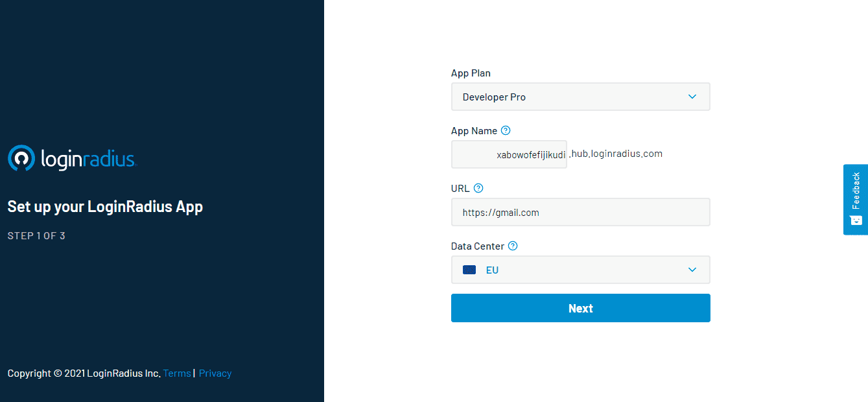Viewport: 868px width, 402px height.
Task: Open the Data Center help tooltip icon
Action: 513,246
